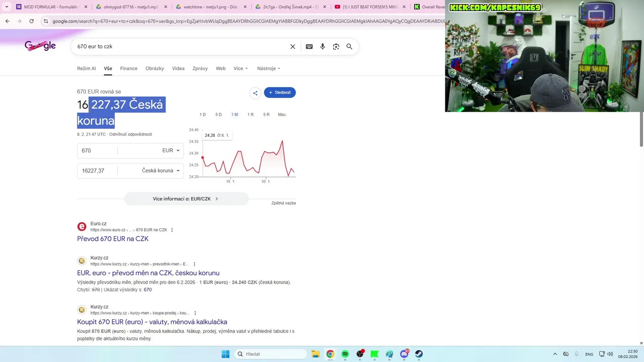Submit search with the magnifier icon
Viewport: 644px width, 362px height.
pos(349,46)
